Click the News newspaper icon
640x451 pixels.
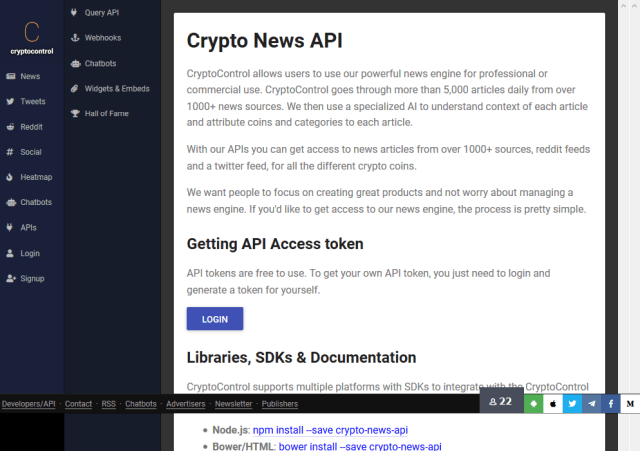(x=11, y=76)
